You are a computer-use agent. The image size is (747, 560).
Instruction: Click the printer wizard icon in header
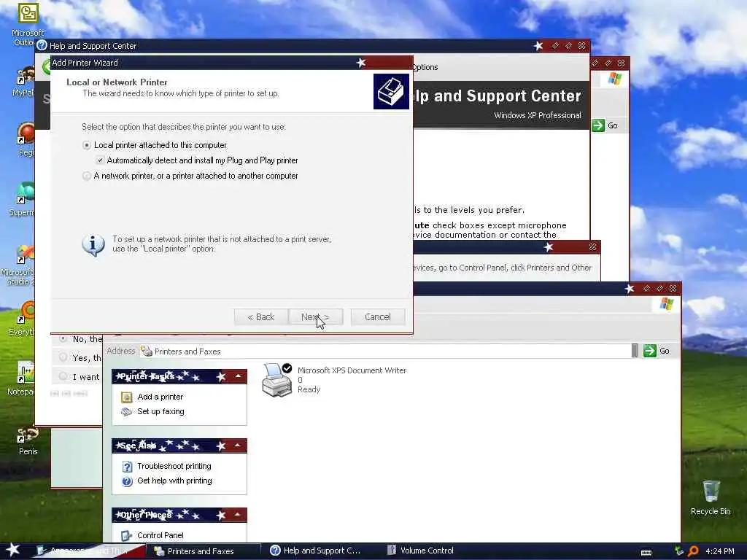tap(391, 91)
